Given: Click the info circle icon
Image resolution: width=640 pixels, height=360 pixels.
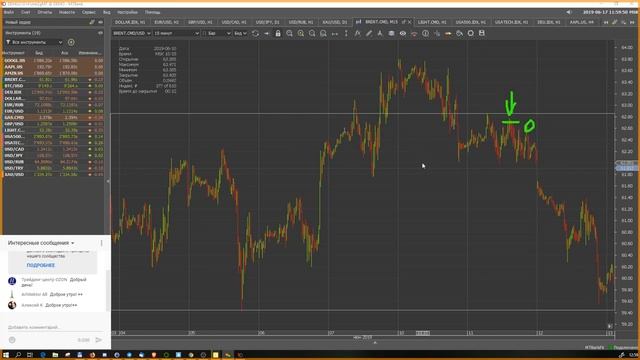Looking at the screenshot, I should click(x=425, y=33).
